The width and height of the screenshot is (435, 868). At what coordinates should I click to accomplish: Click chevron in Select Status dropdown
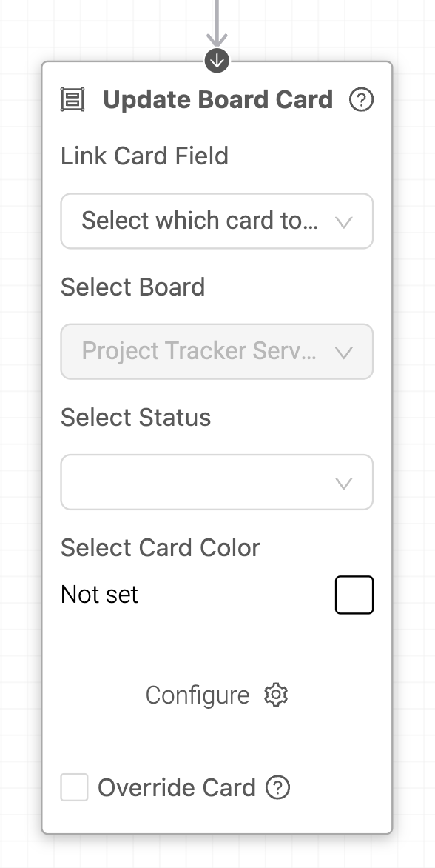click(344, 484)
